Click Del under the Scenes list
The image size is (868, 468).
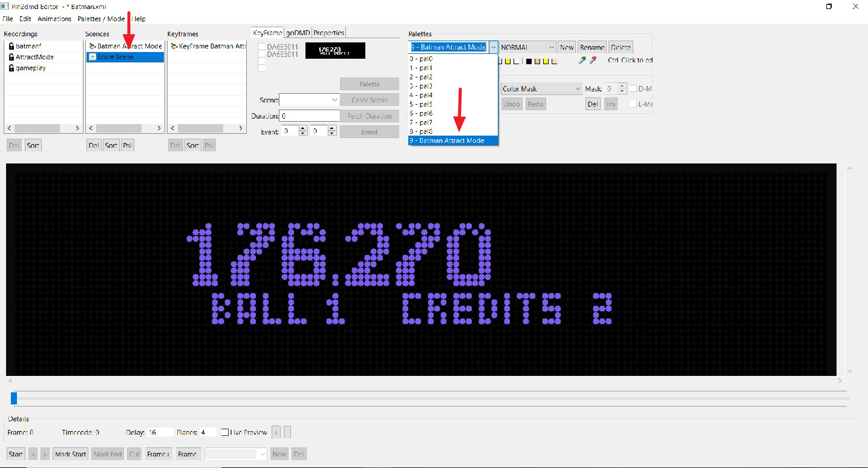(94, 145)
